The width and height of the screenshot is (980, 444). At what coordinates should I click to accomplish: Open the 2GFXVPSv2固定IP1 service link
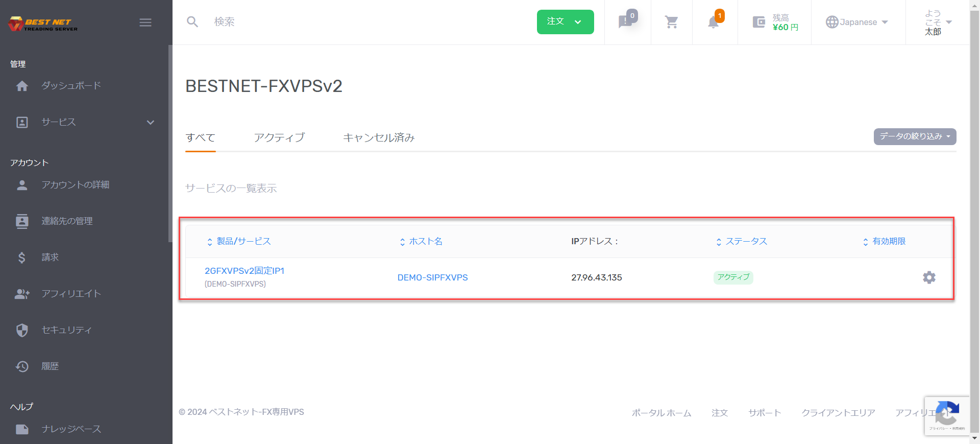pyautogui.click(x=244, y=271)
